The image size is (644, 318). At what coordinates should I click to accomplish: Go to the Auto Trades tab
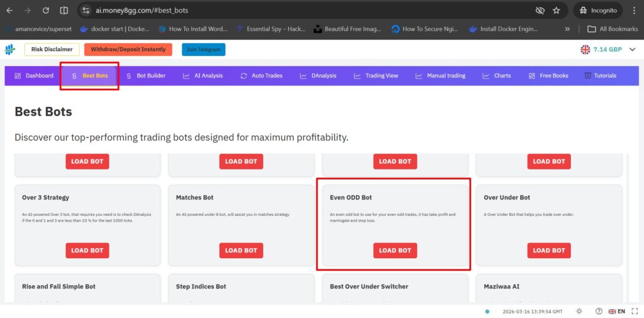click(261, 76)
